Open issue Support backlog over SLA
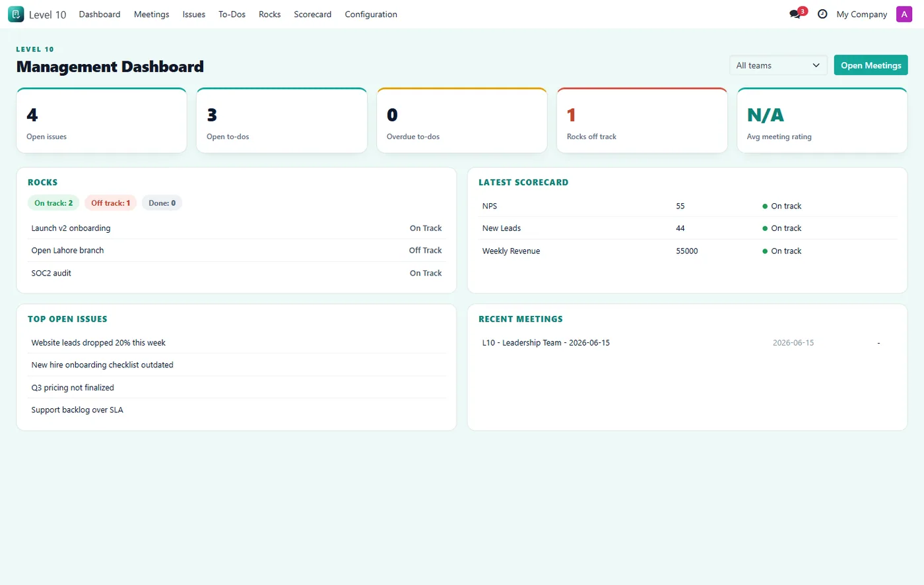The height and width of the screenshot is (585, 924). pyautogui.click(x=237, y=410)
